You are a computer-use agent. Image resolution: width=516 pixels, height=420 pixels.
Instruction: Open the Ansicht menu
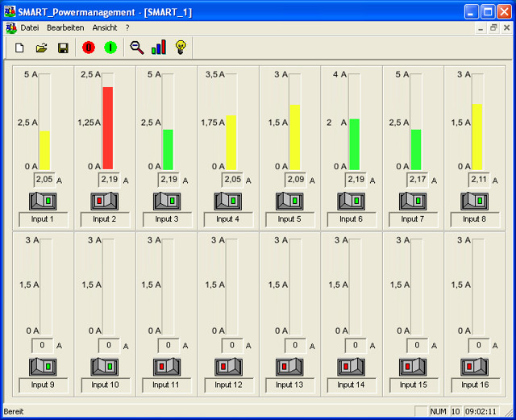point(105,27)
